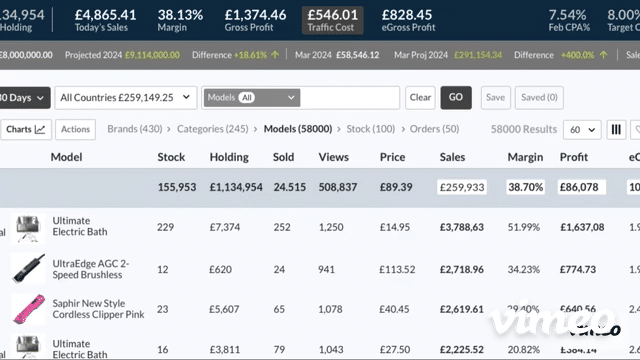Viewport: 640px width, 360px height.
Task: Go to Orders (50) breadcrumb
Action: coord(434,129)
